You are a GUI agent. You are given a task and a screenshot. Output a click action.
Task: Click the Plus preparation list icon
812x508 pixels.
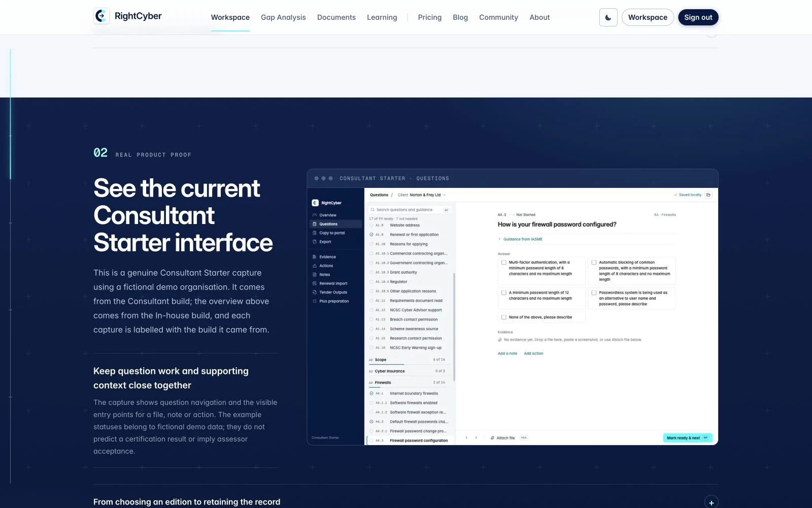(315, 301)
